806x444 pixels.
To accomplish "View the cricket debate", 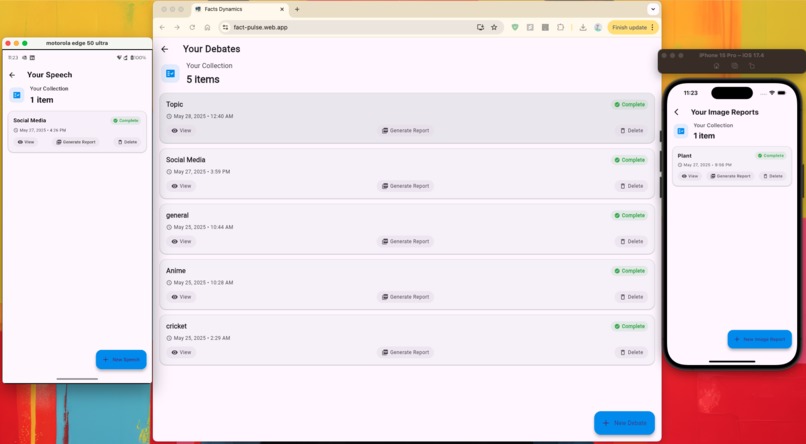I will tap(181, 353).
